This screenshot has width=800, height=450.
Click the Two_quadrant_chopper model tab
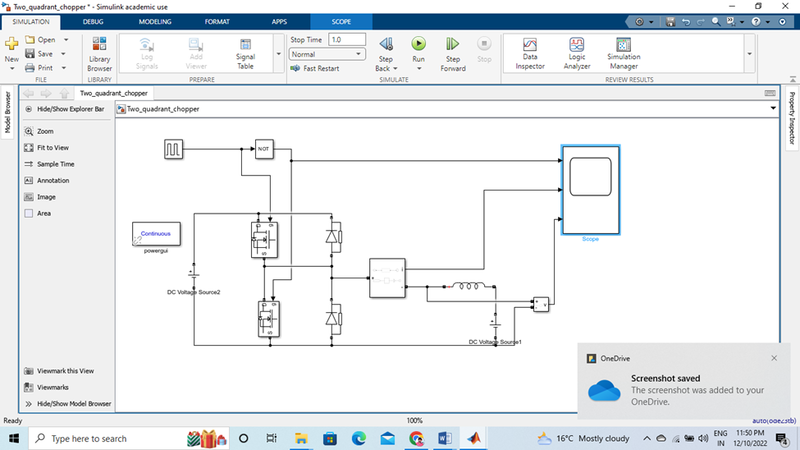point(114,93)
